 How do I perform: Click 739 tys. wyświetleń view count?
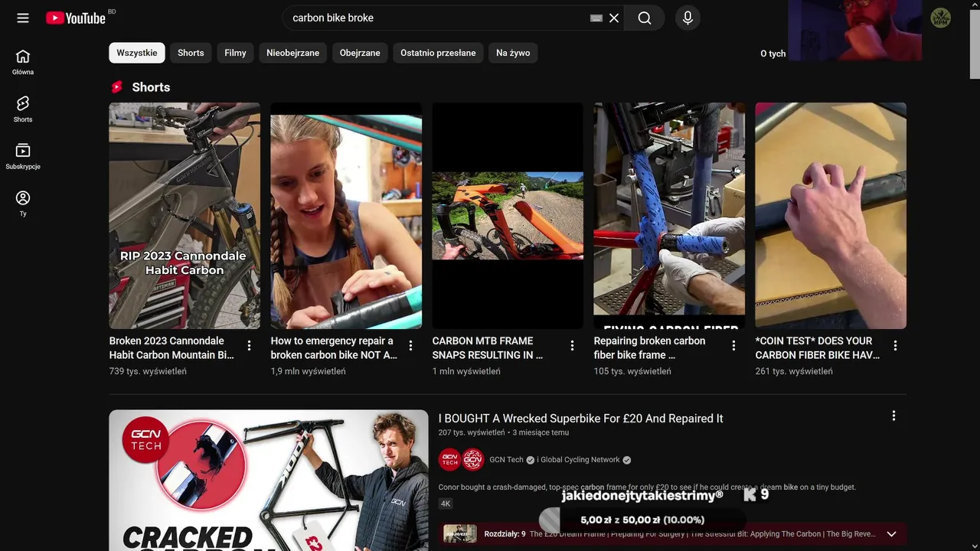point(148,371)
